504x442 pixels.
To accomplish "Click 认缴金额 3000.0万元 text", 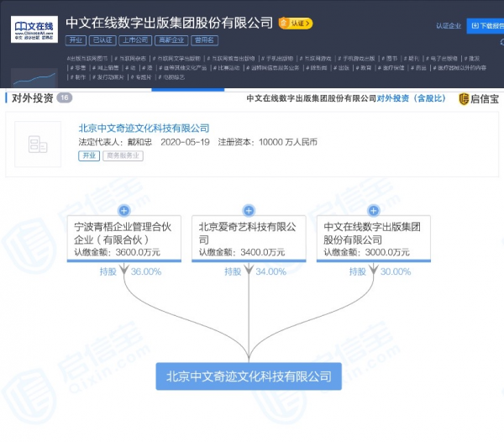I will 366,252.
